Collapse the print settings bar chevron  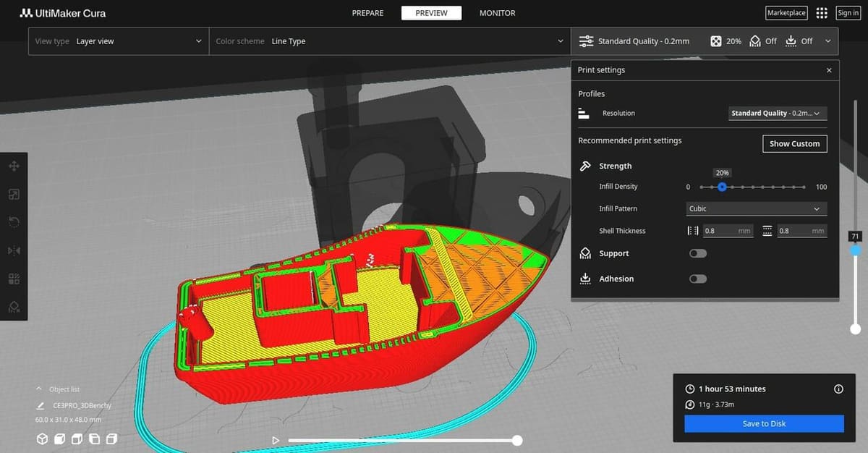coord(827,41)
